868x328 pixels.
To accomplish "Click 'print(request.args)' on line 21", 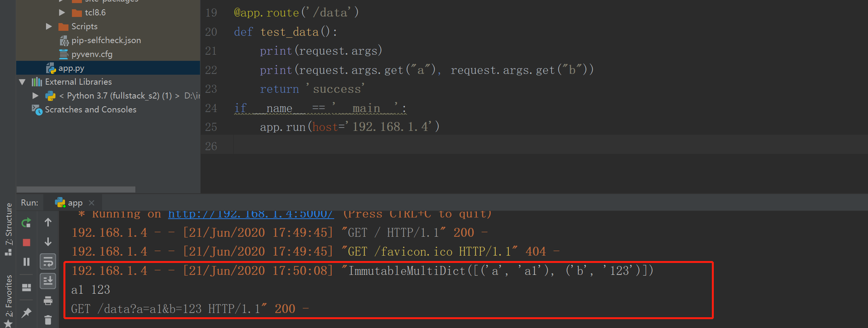I will click(321, 50).
